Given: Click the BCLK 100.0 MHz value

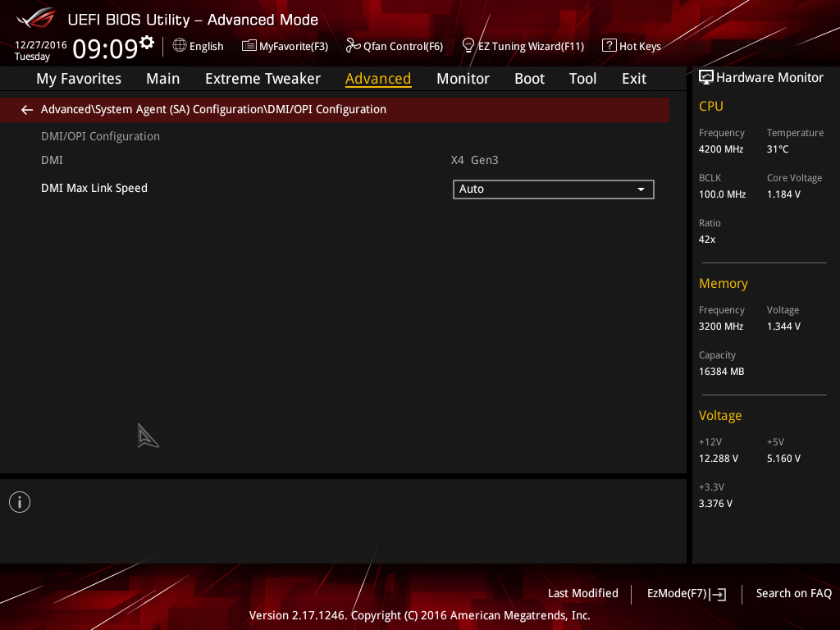Looking at the screenshot, I should tap(722, 194).
